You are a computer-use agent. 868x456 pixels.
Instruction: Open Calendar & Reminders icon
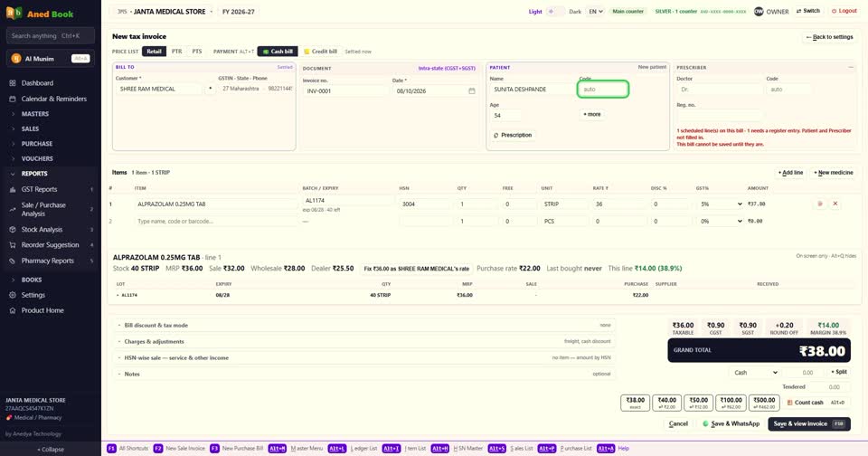12,99
